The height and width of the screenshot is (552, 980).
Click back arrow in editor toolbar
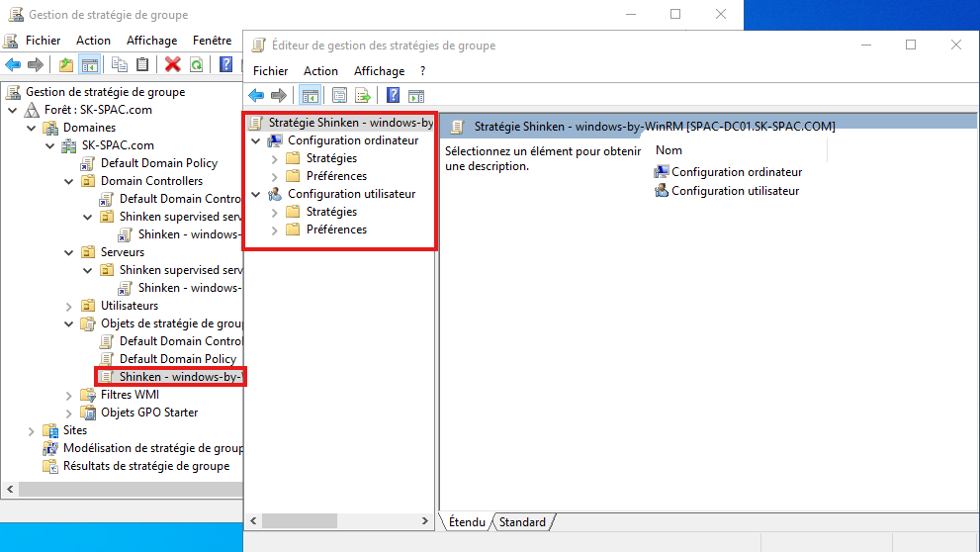256,96
